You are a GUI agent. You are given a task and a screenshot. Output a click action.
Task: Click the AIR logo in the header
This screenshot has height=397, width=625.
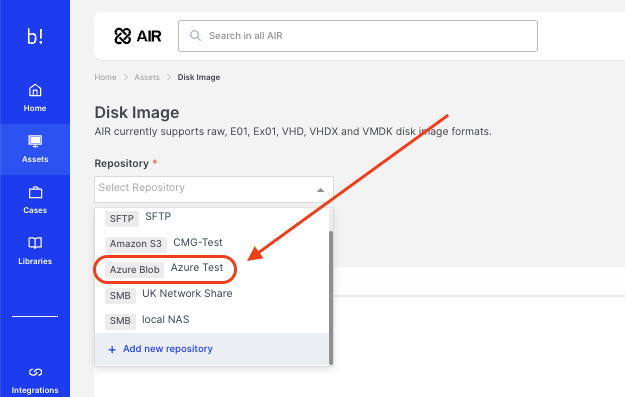click(138, 36)
